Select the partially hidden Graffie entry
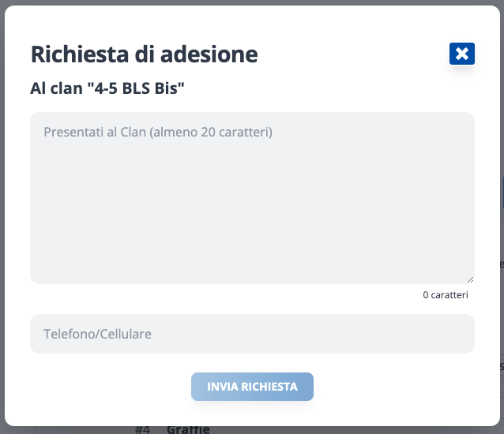Image resolution: width=504 pixels, height=434 pixels. pyautogui.click(x=188, y=429)
